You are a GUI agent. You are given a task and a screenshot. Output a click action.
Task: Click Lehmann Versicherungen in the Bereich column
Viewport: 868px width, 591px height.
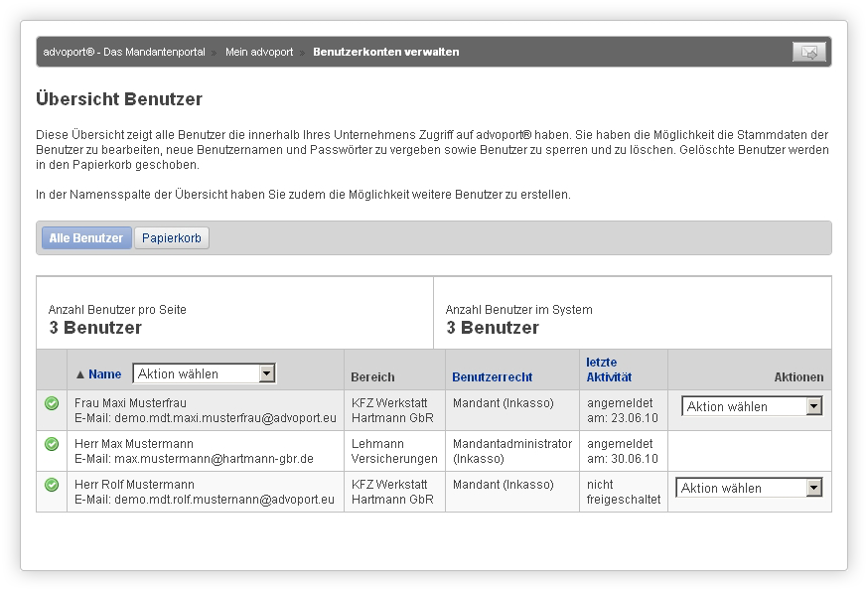(x=394, y=451)
